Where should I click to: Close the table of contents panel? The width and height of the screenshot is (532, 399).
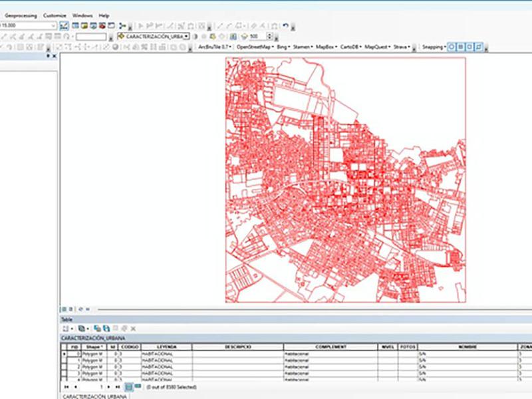[55, 57]
